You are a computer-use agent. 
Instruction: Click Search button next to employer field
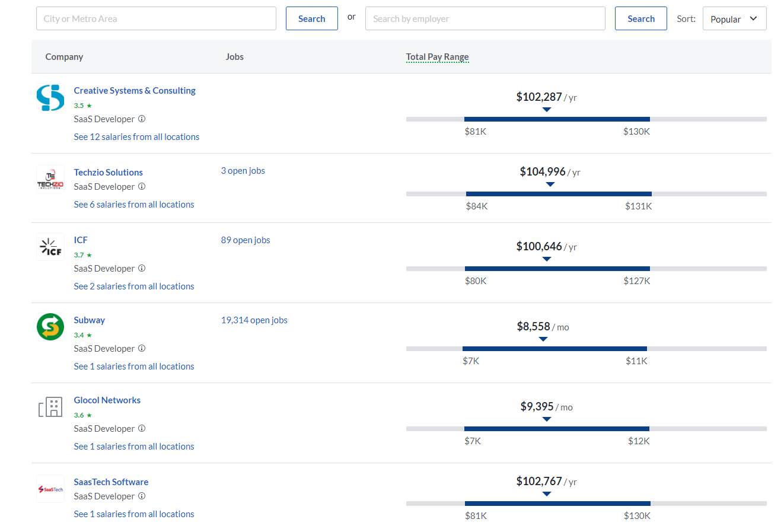(640, 18)
